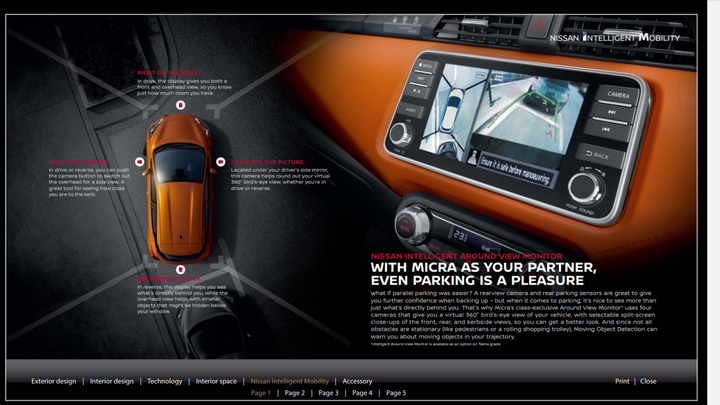720x405 pixels.
Task: Click the left side camera hotspot icon
Action: pyautogui.click(x=140, y=162)
